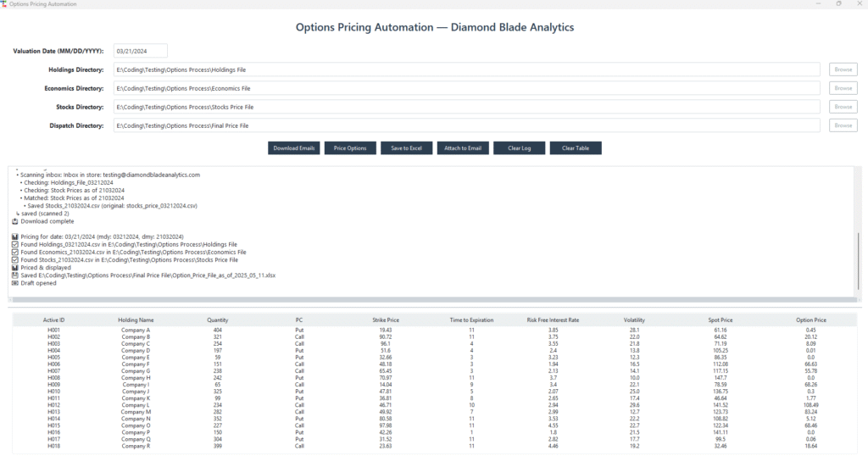The height and width of the screenshot is (467, 868).
Task: Click the check icon beside Found Economics line
Action: point(15,253)
